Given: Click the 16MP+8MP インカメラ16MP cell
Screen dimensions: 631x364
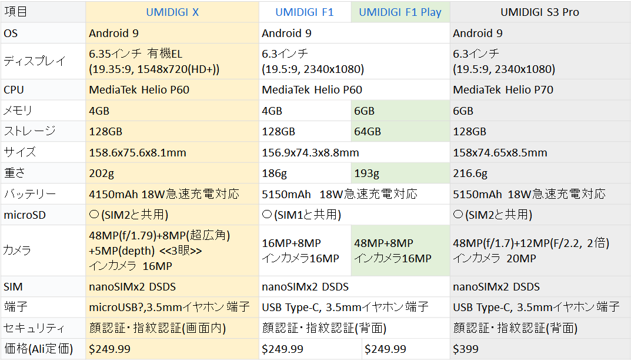Looking at the screenshot, I should [x=305, y=251].
